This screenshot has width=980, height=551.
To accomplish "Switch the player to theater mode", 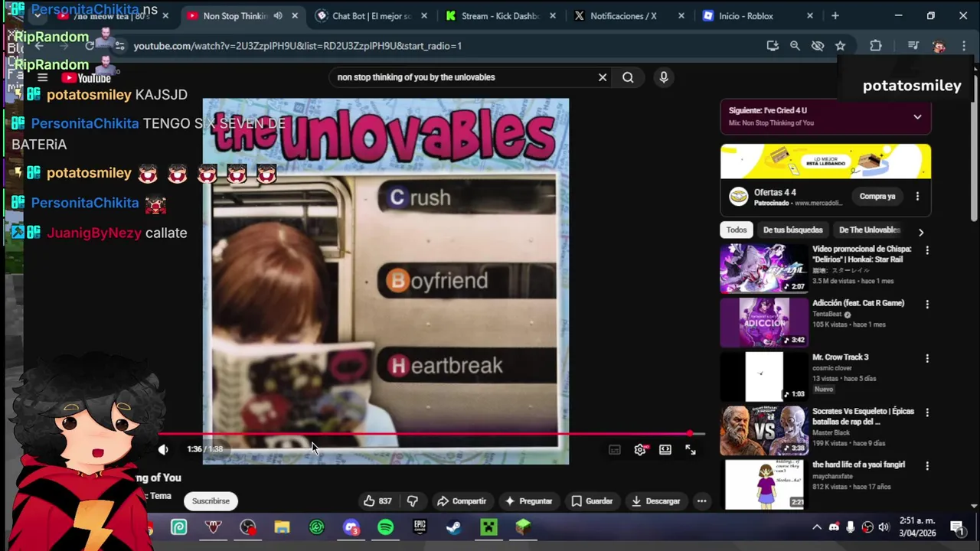I will pos(665,450).
